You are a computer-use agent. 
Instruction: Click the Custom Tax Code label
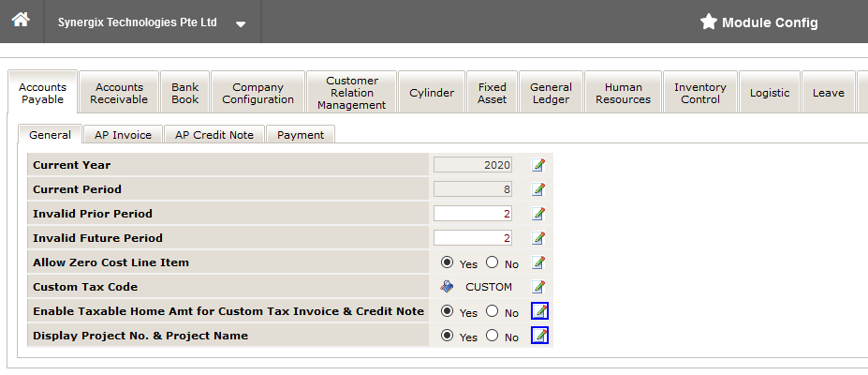point(85,287)
